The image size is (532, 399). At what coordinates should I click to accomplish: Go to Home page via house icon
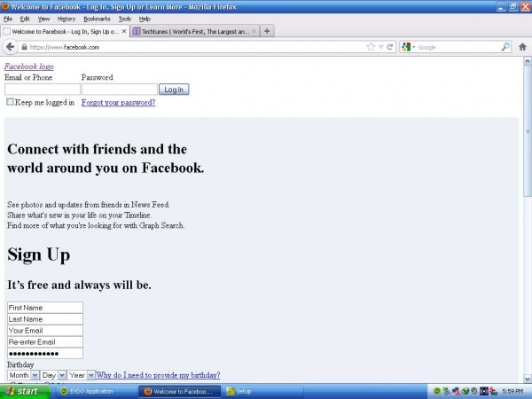click(522, 47)
